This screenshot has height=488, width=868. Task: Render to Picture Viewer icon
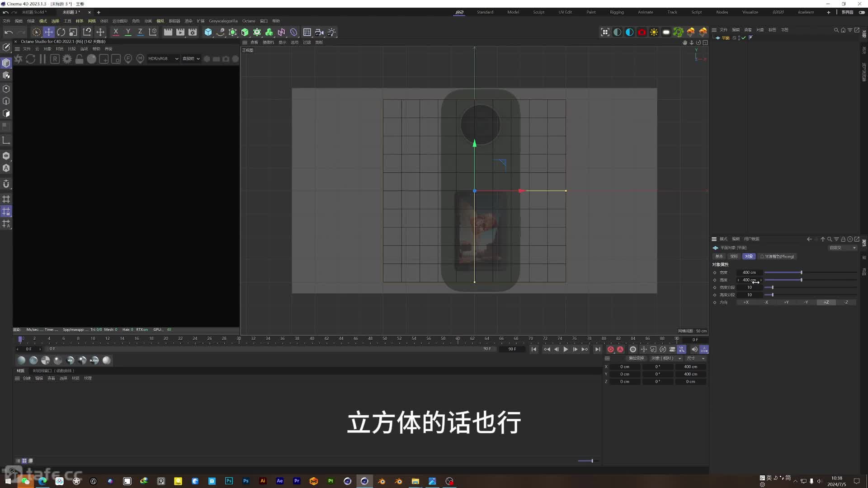click(x=180, y=32)
